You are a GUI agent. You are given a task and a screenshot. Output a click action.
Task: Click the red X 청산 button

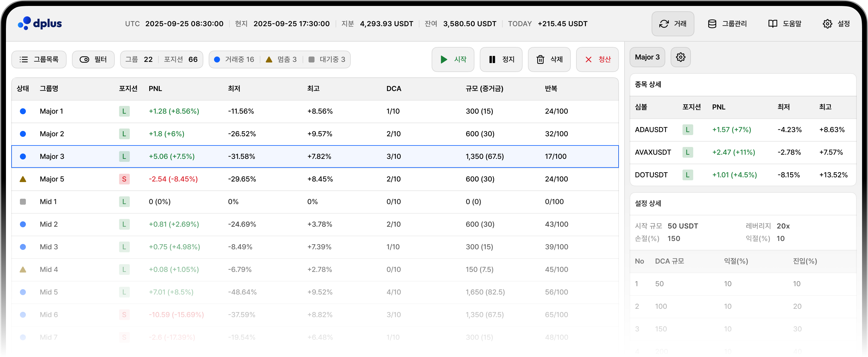[x=597, y=59]
